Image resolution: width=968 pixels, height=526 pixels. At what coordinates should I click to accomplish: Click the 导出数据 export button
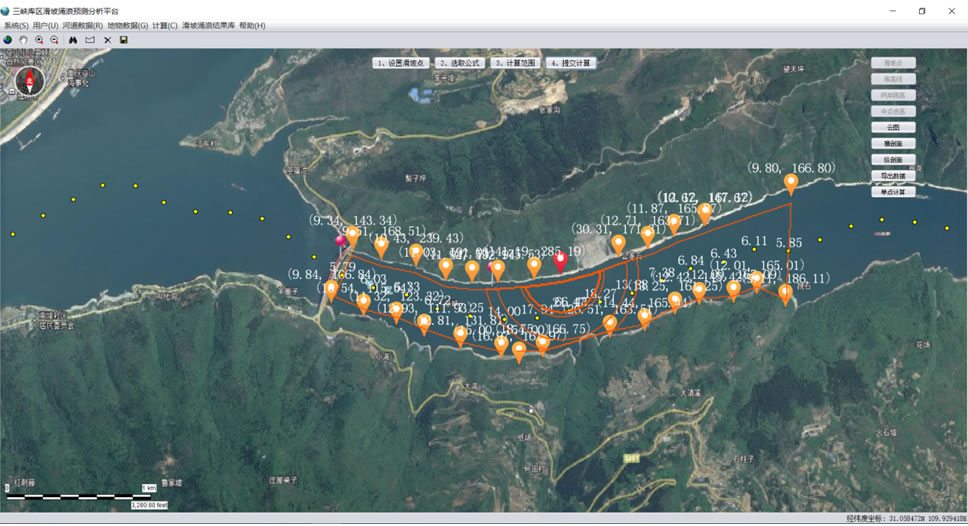click(893, 176)
